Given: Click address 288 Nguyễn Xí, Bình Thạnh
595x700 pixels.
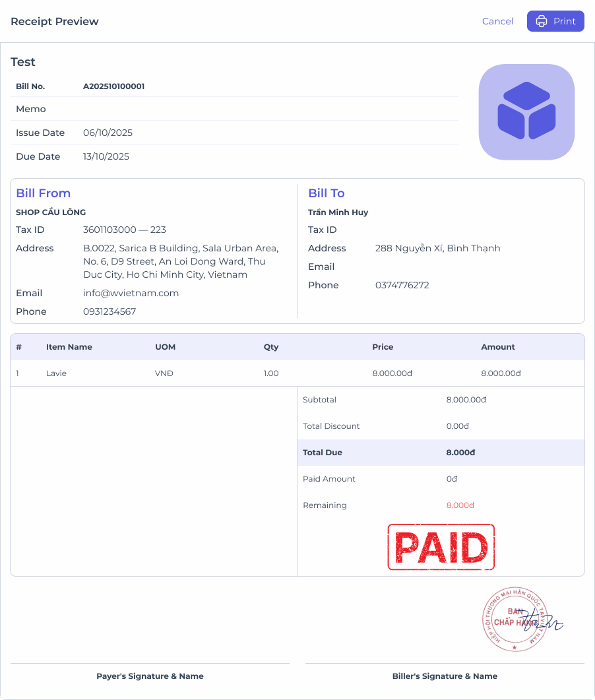Looking at the screenshot, I should click(437, 248).
